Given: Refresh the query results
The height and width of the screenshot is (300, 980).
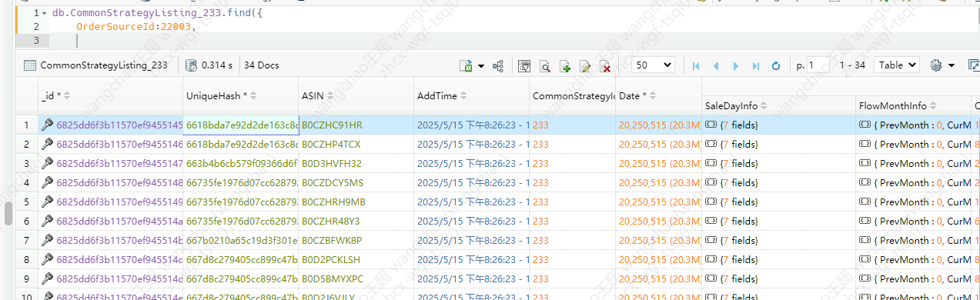Looking at the screenshot, I should (x=776, y=66).
